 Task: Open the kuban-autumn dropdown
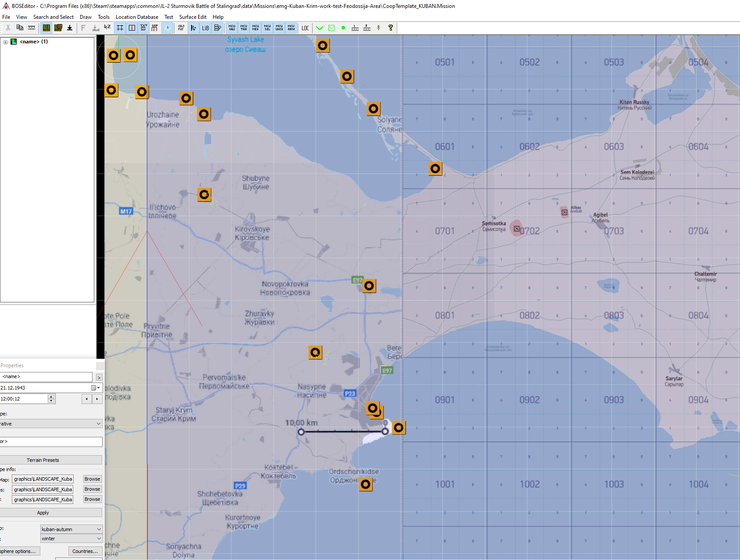point(71,529)
